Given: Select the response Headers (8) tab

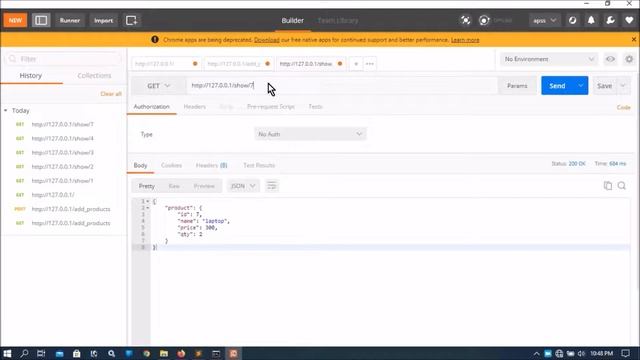Looking at the screenshot, I should coord(211,165).
